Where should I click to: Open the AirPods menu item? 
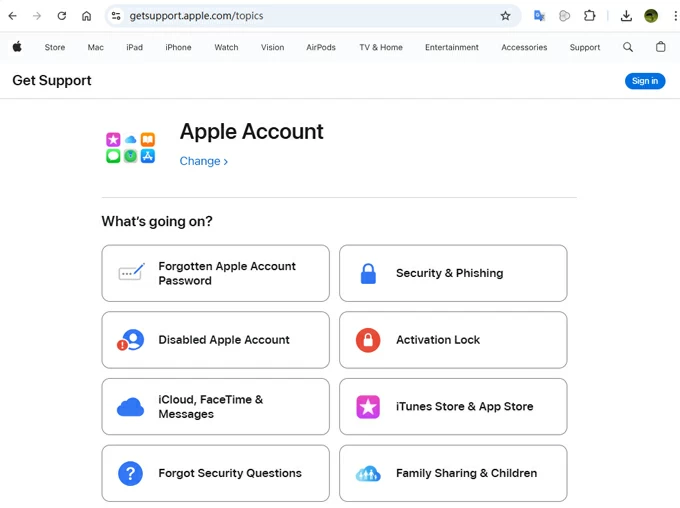coord(321,47)
